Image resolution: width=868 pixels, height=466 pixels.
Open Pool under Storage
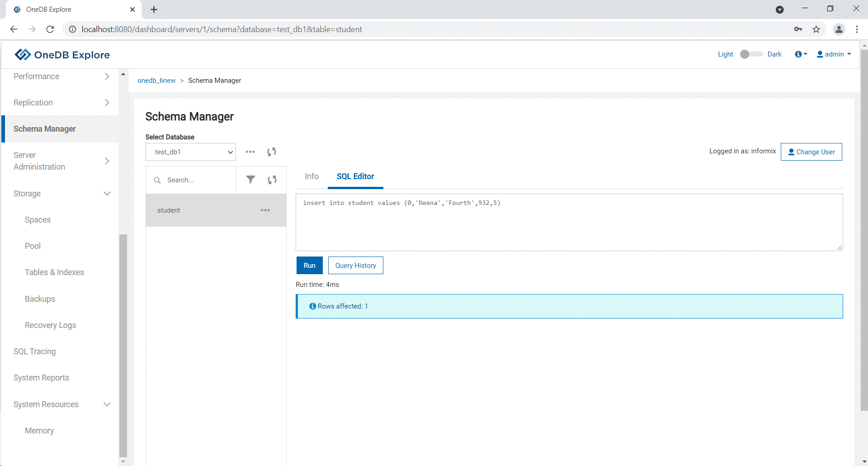33,246
